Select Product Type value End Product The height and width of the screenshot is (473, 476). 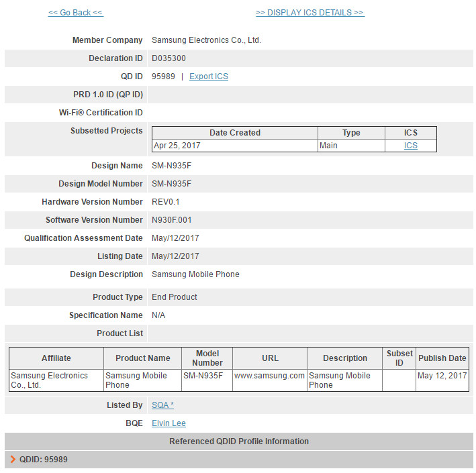tap(175, 297)
